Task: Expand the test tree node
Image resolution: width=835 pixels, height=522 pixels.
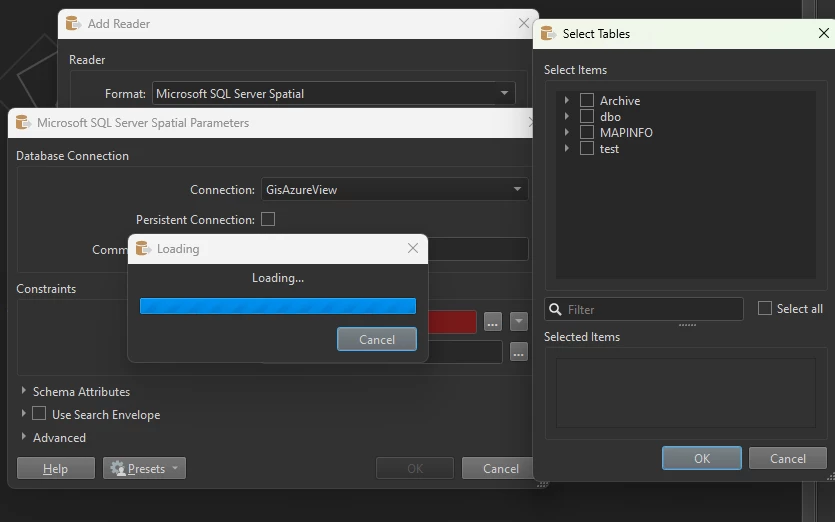Action: [x=567, y=148]
